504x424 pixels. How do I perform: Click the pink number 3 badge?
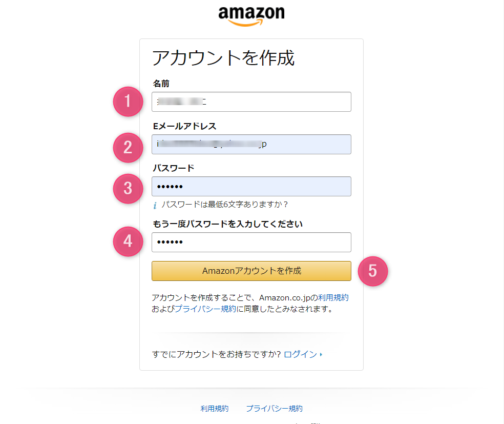coord(128,189)
